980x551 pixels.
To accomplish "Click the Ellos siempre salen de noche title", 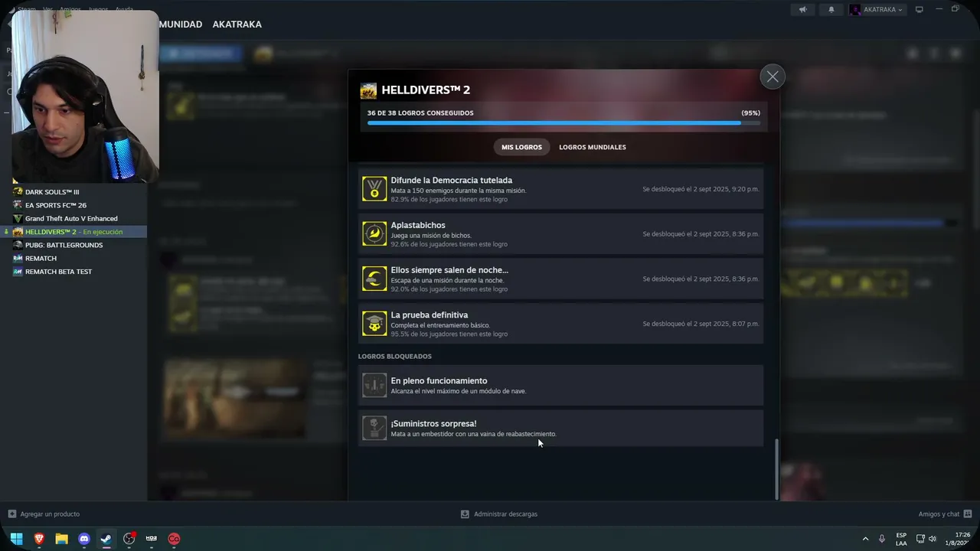I will pyautogui.click(x=449, y=270).
